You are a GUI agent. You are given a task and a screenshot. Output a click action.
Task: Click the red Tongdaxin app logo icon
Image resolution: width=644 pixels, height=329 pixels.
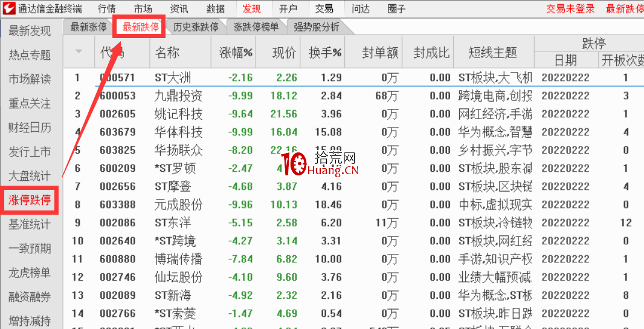point(9,8)
